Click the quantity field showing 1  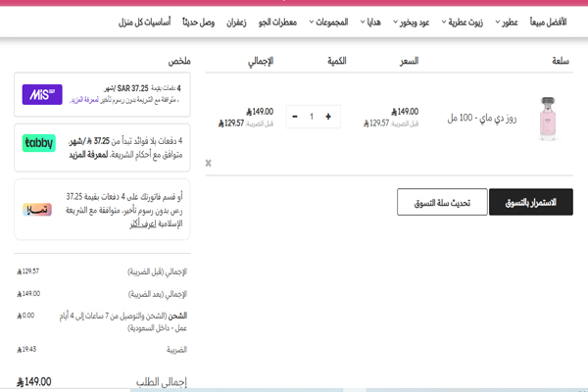[x=312, y=117]
